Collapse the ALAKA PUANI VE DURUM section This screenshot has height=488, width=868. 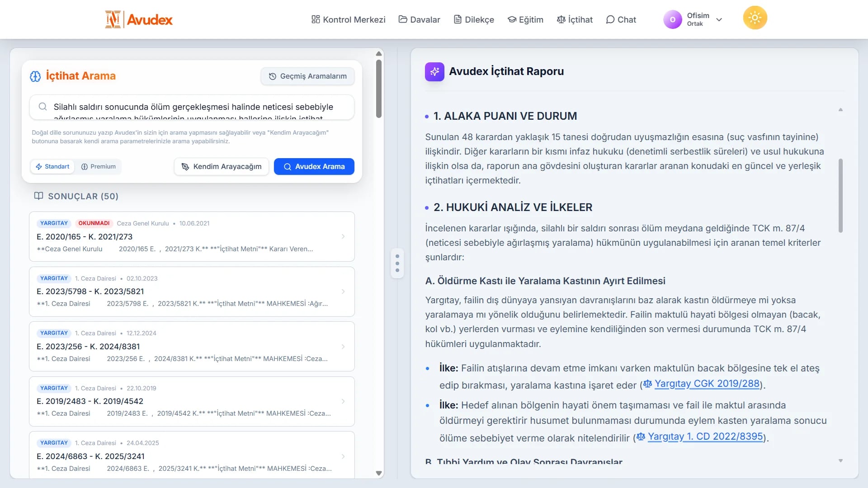click(840, 109)
